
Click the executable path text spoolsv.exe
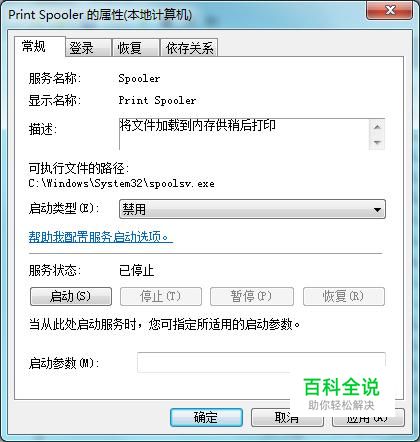(182, 184)
